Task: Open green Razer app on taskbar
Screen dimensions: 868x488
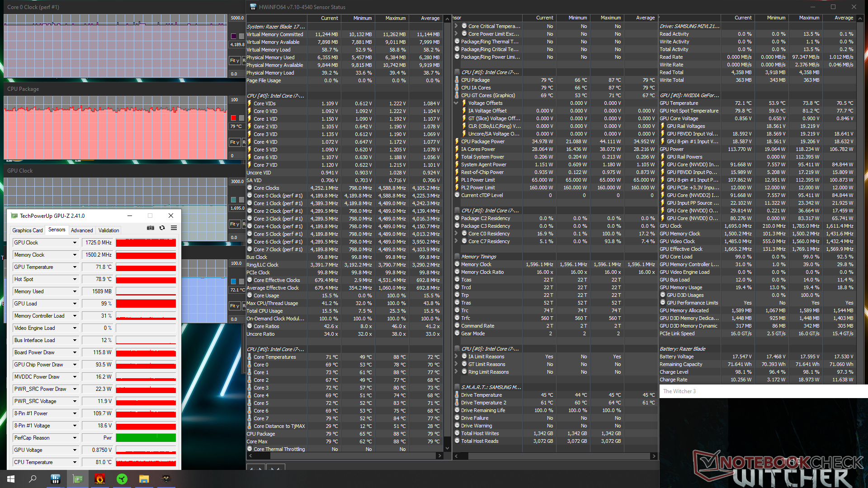Action: tap(122, 479)
